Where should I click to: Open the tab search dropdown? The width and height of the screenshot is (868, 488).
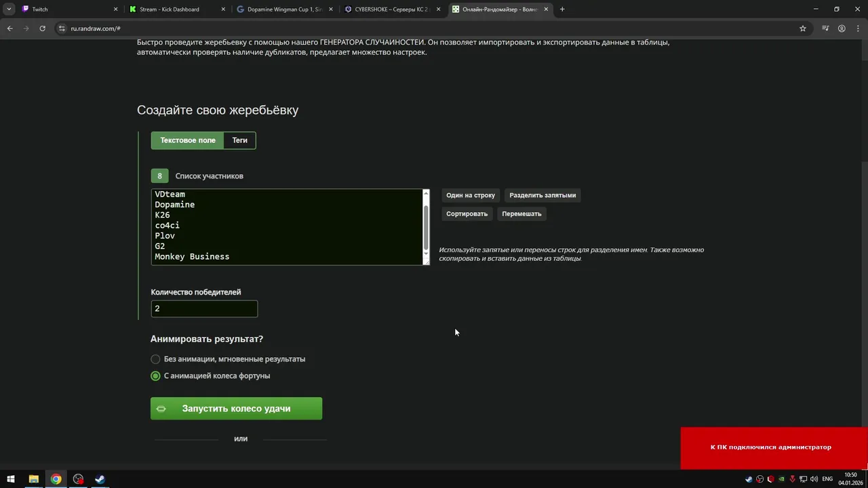9,9
